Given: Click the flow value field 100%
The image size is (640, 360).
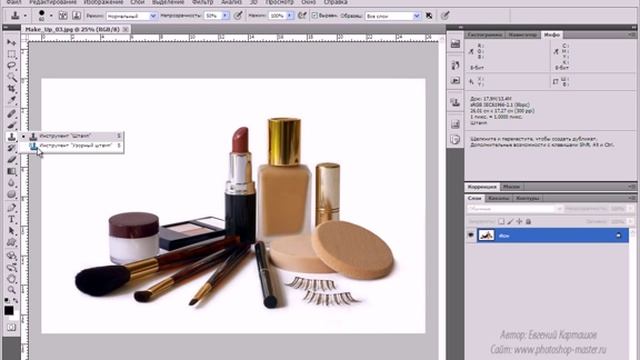Looking at the screenshot, I should point(277,16).
